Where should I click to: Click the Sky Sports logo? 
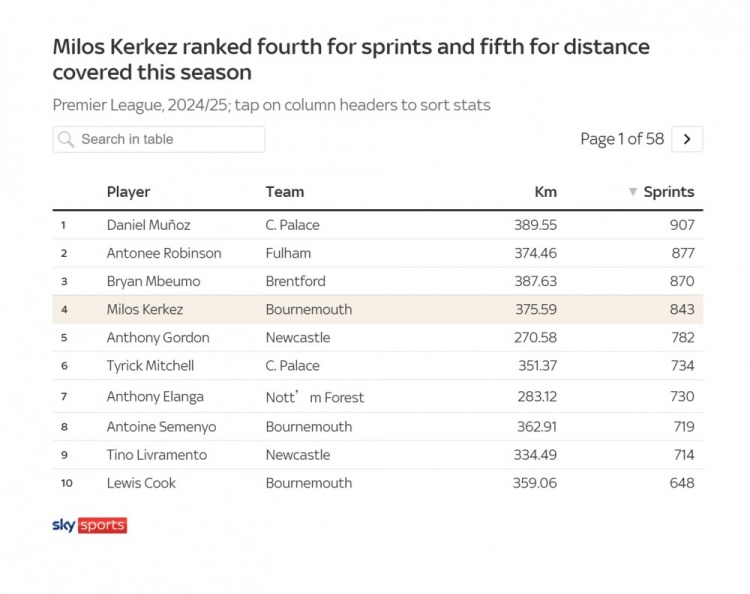click(x=89, y=525)
